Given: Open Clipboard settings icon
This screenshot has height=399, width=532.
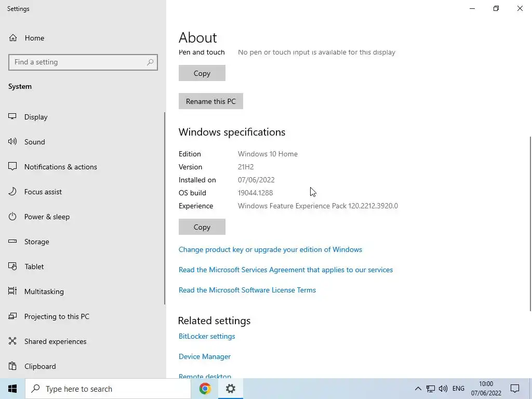Looking at the screenshot, I should point(12,366).
